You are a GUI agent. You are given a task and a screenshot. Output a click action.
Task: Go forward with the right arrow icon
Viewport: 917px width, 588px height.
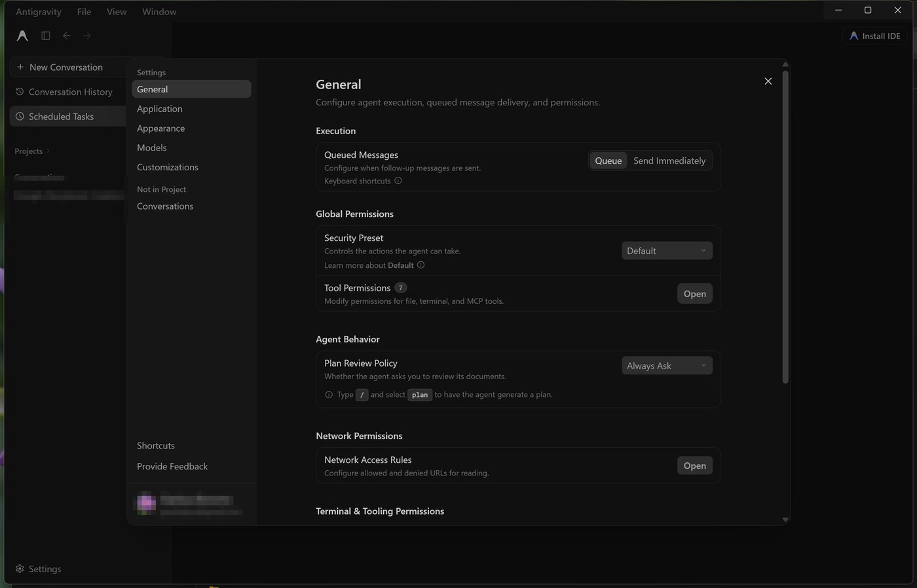click(87, 35)
